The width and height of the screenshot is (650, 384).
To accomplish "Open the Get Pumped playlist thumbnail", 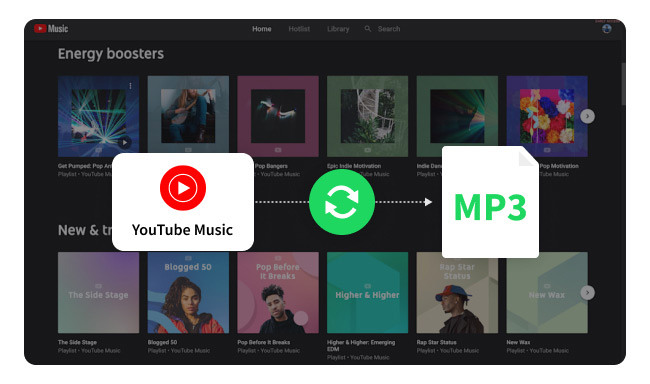I will click(98, 116).
